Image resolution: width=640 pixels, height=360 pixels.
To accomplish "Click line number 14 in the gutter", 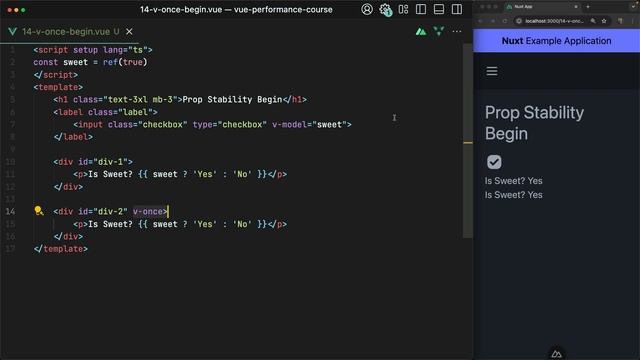I will pos(10,211).
